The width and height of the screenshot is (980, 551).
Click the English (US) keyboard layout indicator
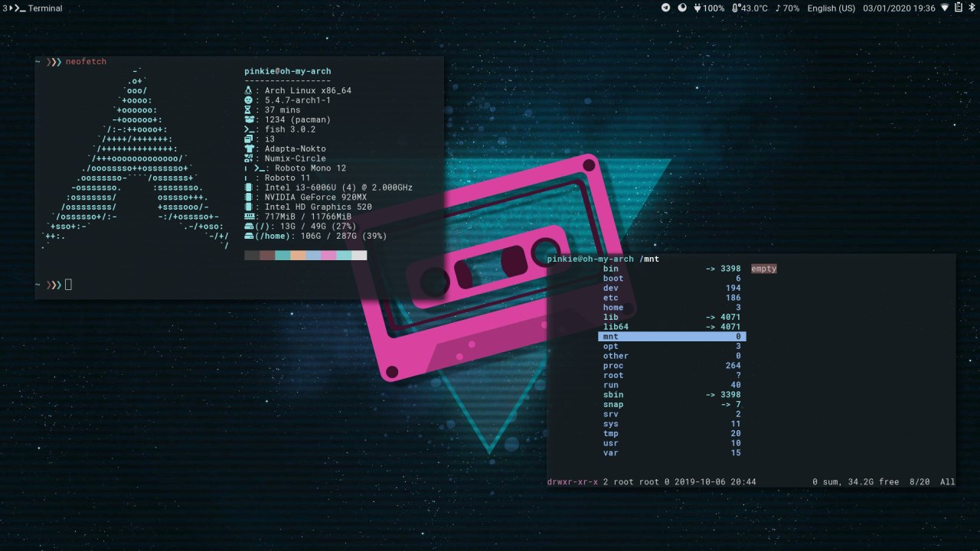831,8
